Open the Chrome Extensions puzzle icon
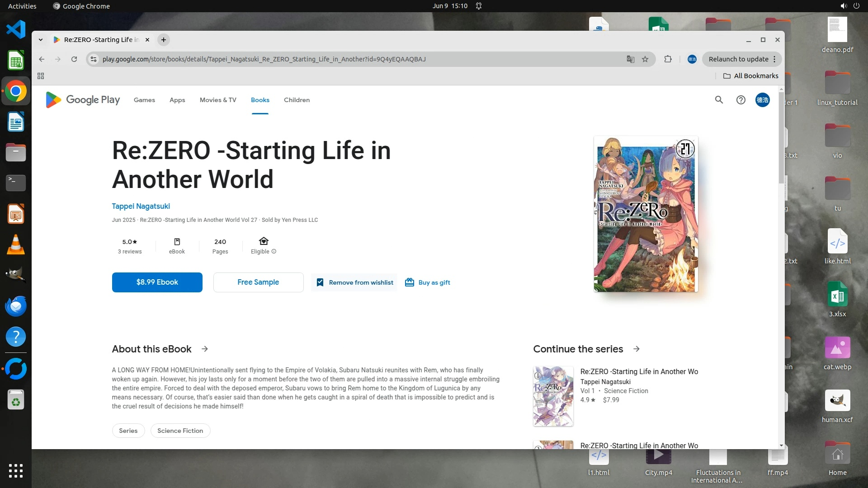868x488 pixels. pyautogui.click(x=668, y=59)
